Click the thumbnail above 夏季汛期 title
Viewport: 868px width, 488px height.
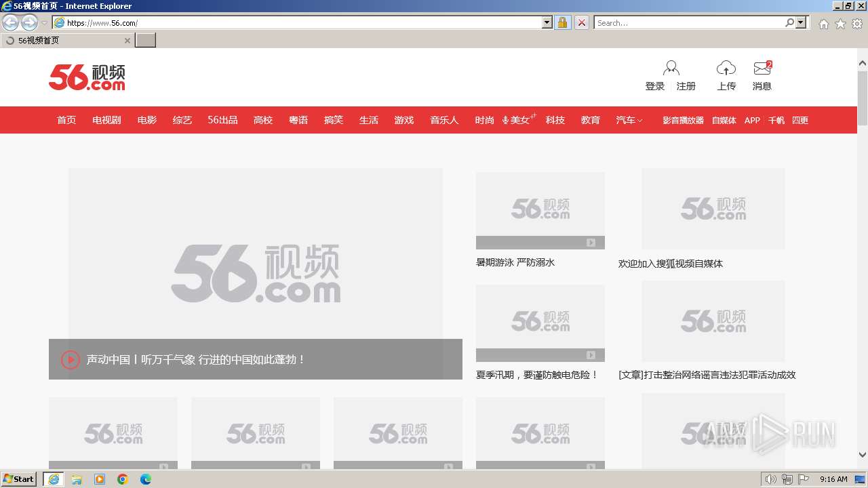540,323
